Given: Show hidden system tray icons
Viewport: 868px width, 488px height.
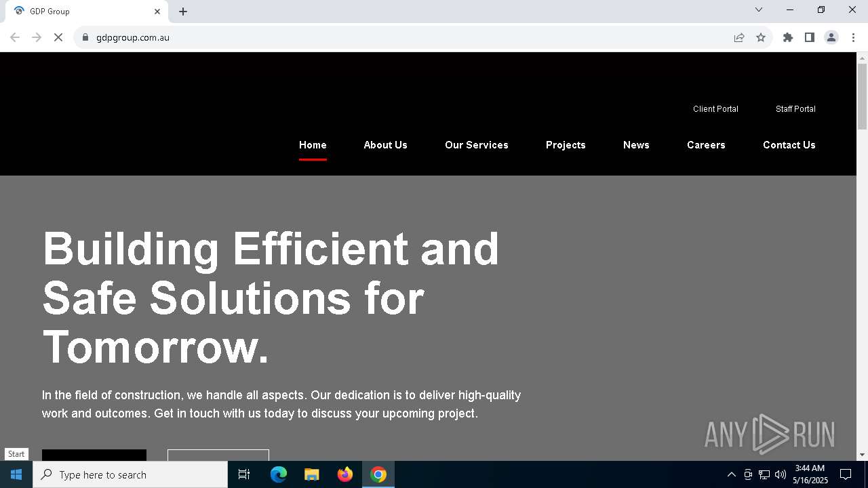Looking at the screenshot, I should coord(731,474).
